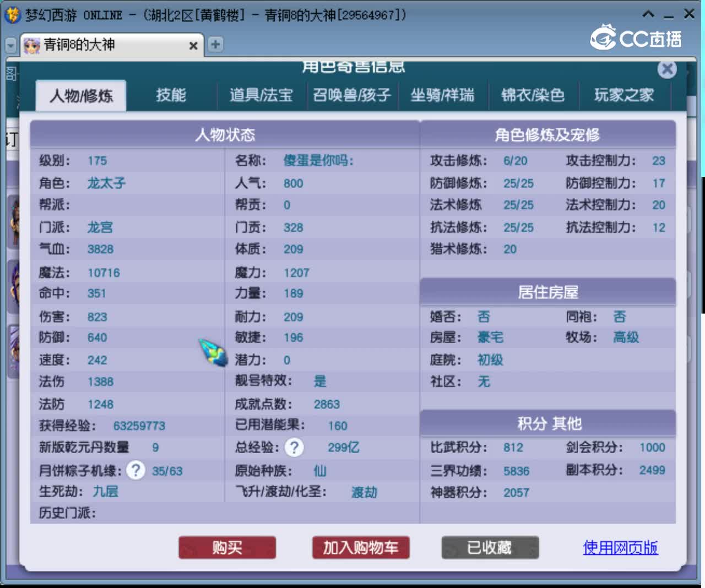Close the 角色寄售信息 dialog with round X
This screenshot has width=705, height=588.
point(667,69)
